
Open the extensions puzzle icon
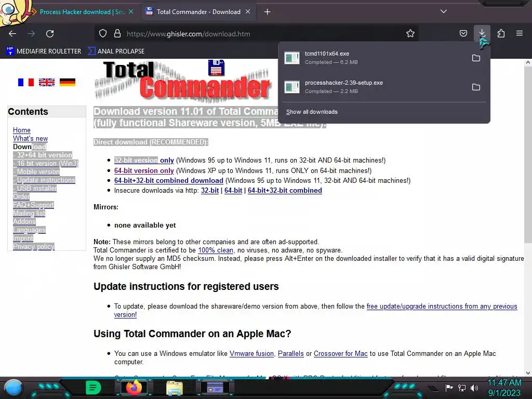pos(501,34)
